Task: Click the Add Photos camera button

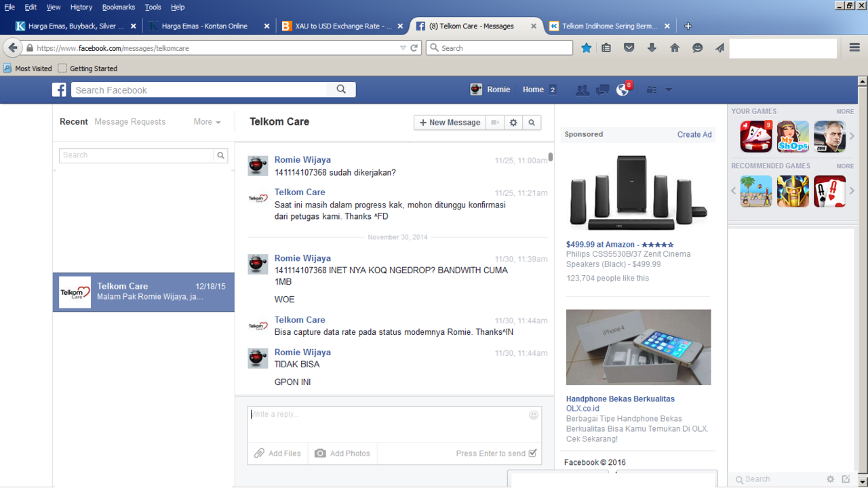Action: [x=343, y=453]
